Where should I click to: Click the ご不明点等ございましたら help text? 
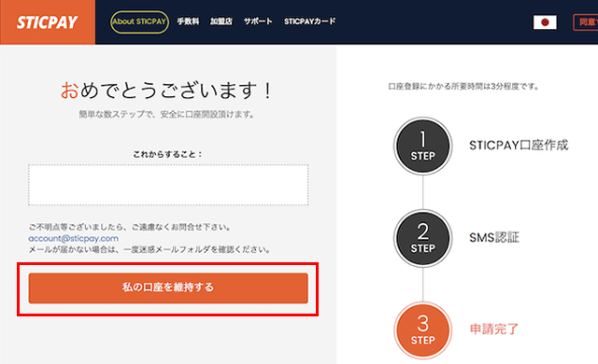(x=130, y=228)
